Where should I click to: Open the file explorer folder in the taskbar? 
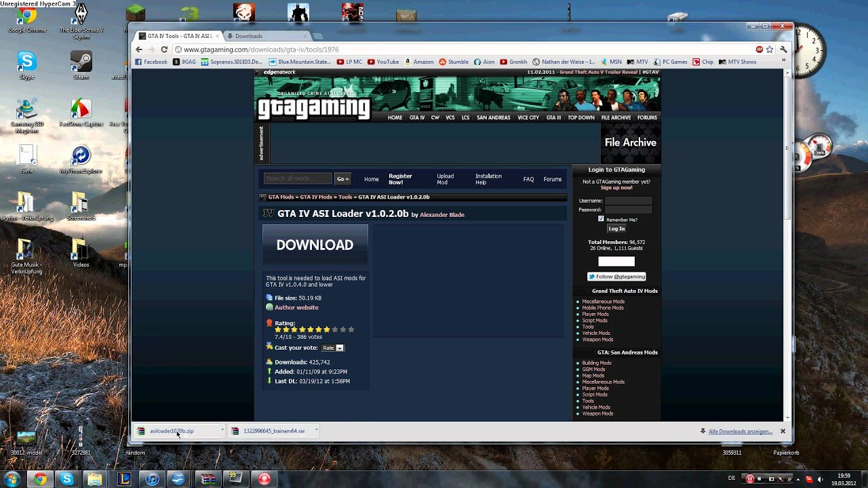[95, 479]
